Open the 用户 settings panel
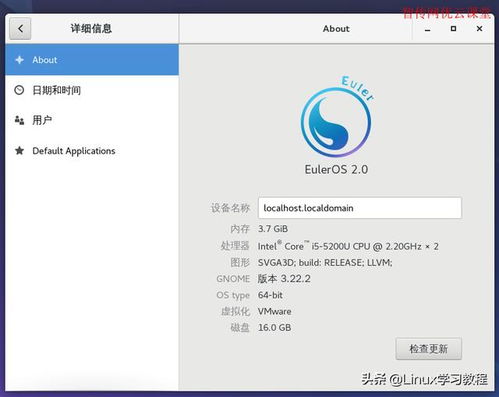 (92, 120)
